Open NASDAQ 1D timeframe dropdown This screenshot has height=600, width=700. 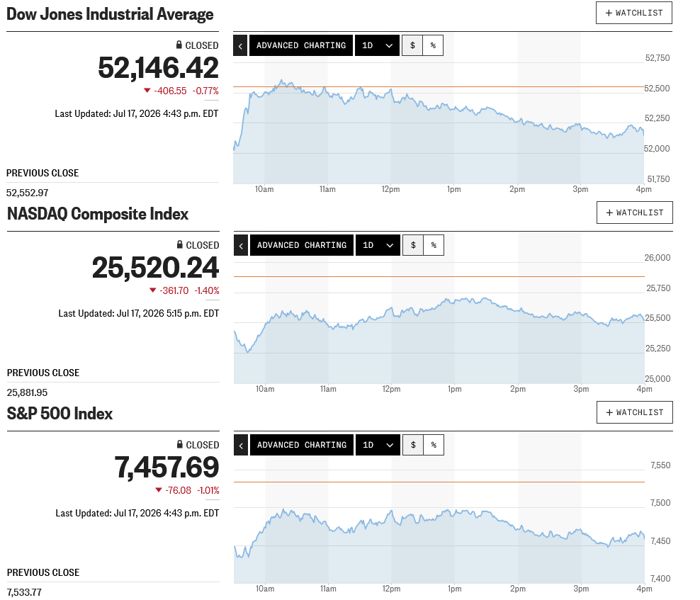(378, 245)
